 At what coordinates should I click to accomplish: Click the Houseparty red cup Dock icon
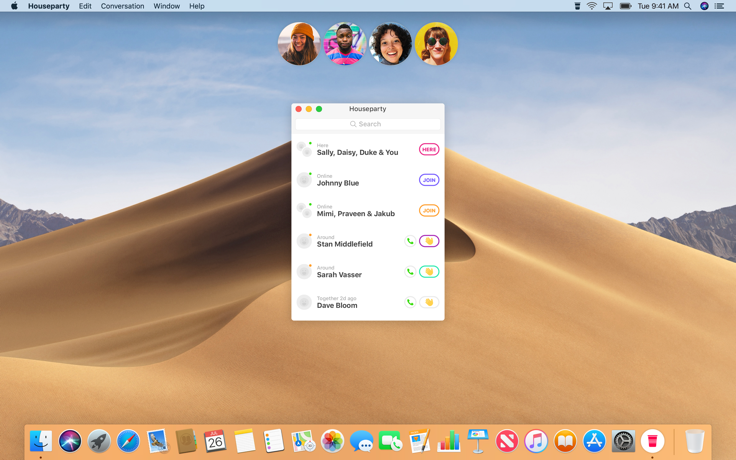click(652, 441)
